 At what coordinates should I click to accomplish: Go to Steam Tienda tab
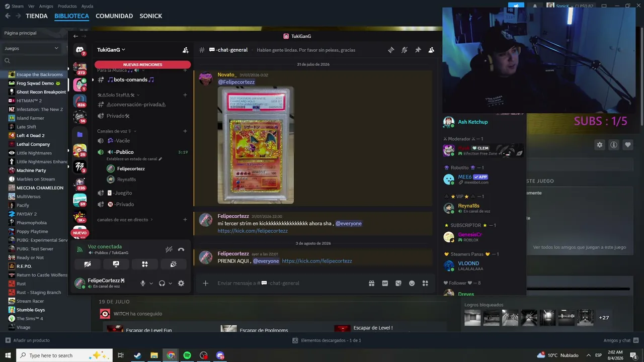pos(37,16)
